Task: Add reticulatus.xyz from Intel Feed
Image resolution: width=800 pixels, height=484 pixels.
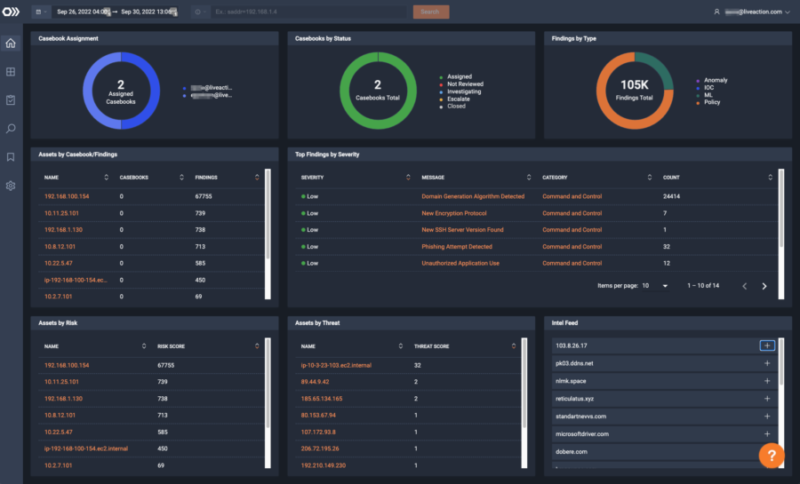Action: click(767, 399)
